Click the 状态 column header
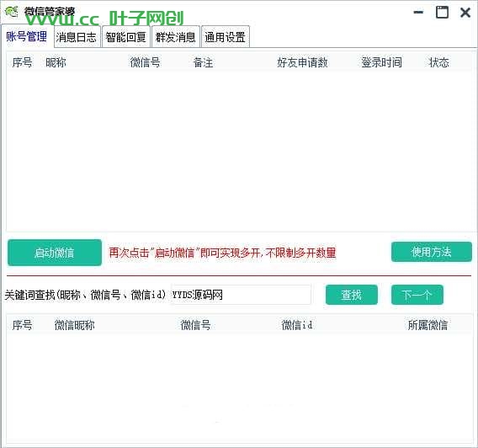Screen dimensions: 478x448 tap(439, 62)
